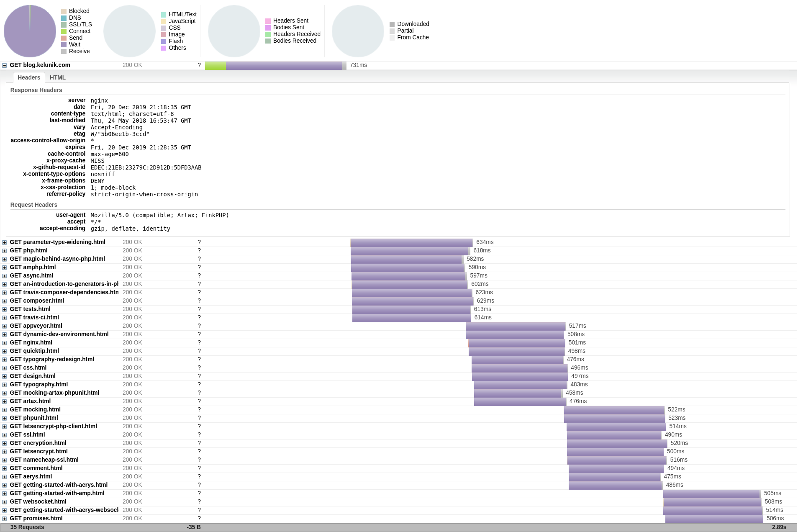Expand the GET nginx.html request details

click(x=5, y=343)
